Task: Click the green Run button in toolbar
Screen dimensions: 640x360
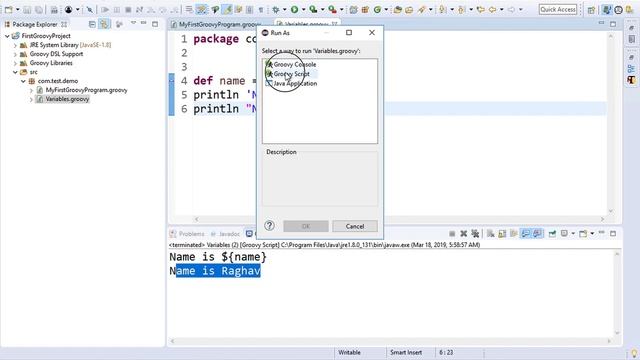Action: [294, 9]
